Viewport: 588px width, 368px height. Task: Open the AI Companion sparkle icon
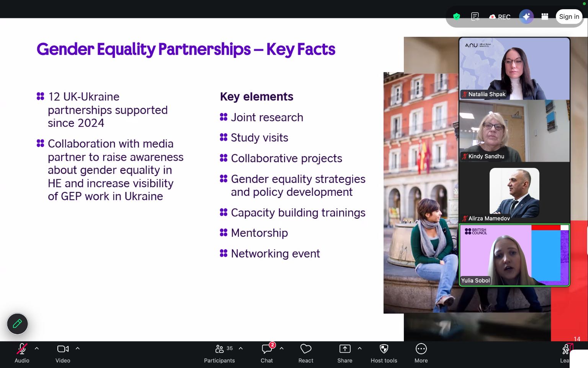(526, 16)
